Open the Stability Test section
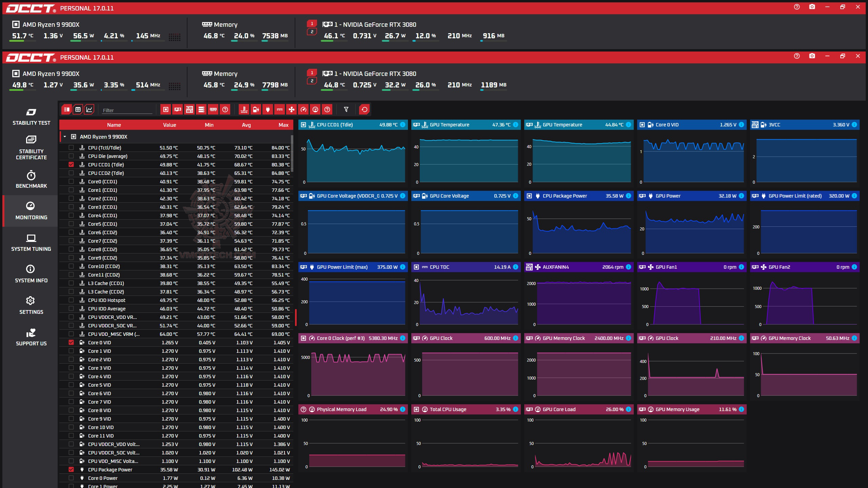The height and width of the screenshot is (488, 868). 31,117
